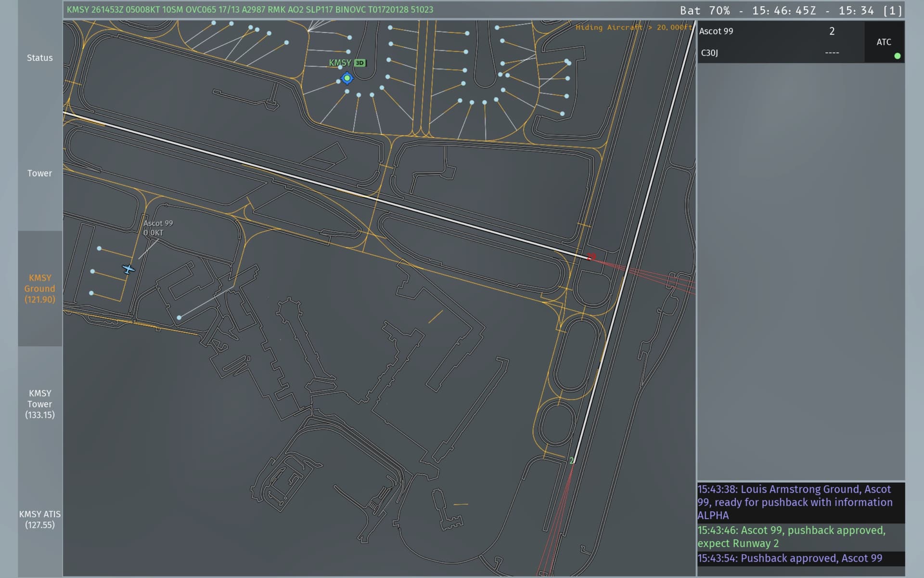Switch to the Tower tab
The height and width of the screenshot is (578, 924).
tap(40, 173)
